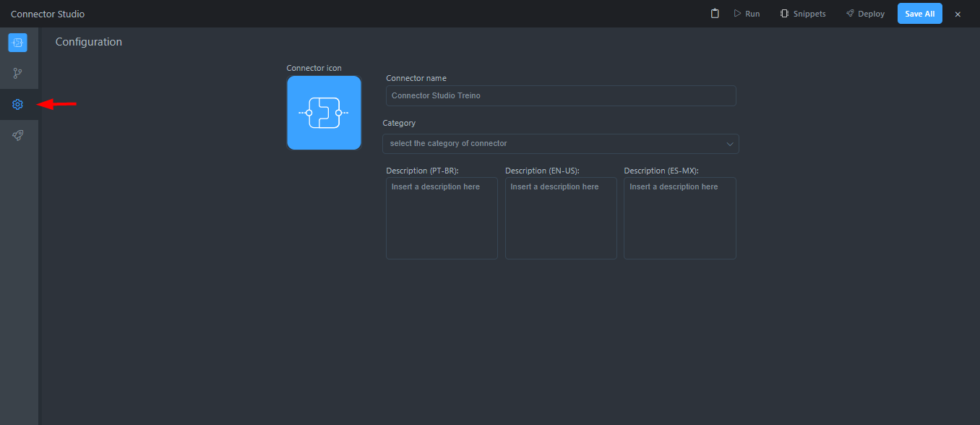Click the clipboard icon in top bar

click(x=715, y=14)
